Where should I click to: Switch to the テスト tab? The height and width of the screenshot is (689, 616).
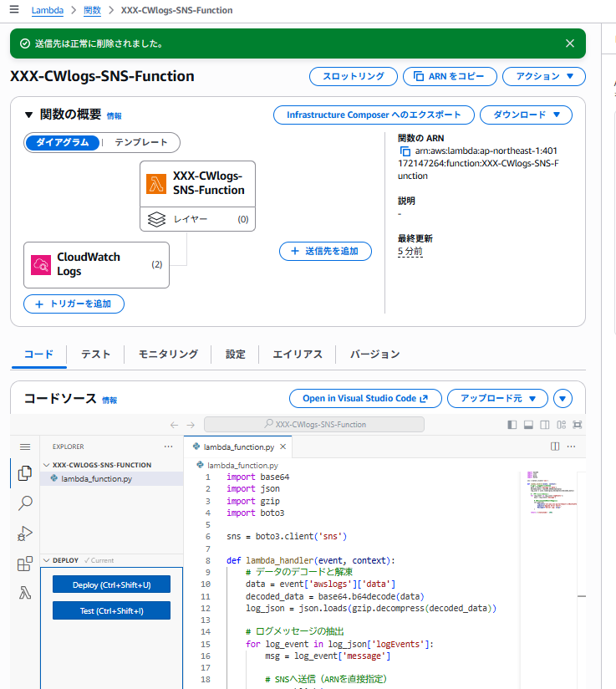[95, 355]
